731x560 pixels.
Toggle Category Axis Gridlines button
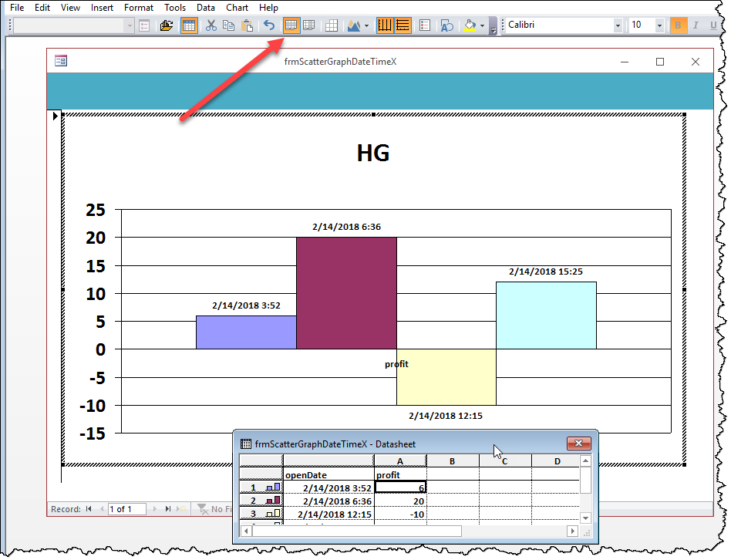pos(385,25)
